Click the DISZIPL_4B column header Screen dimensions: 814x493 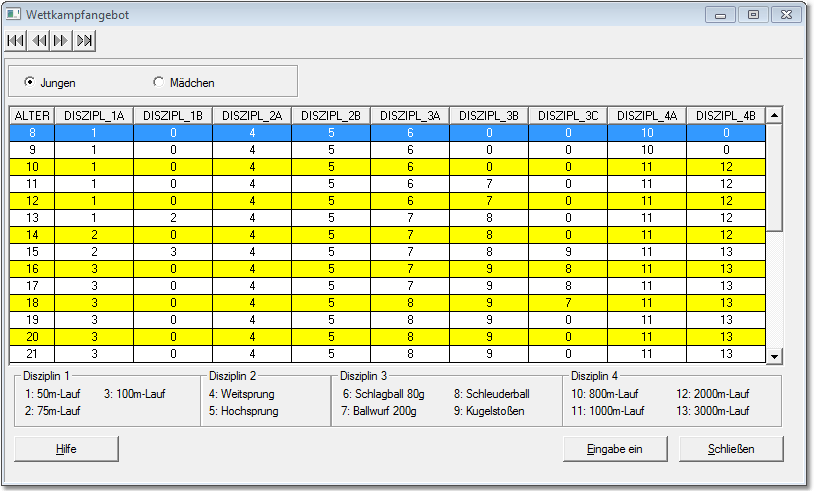(x=725, y=116)
